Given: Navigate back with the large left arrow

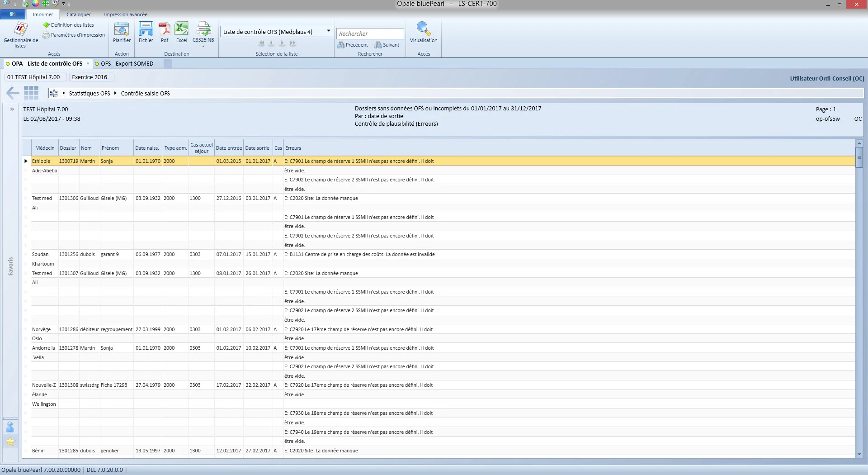Looking at the screenshot, I should pyautogui.click(x=13, y=93).
